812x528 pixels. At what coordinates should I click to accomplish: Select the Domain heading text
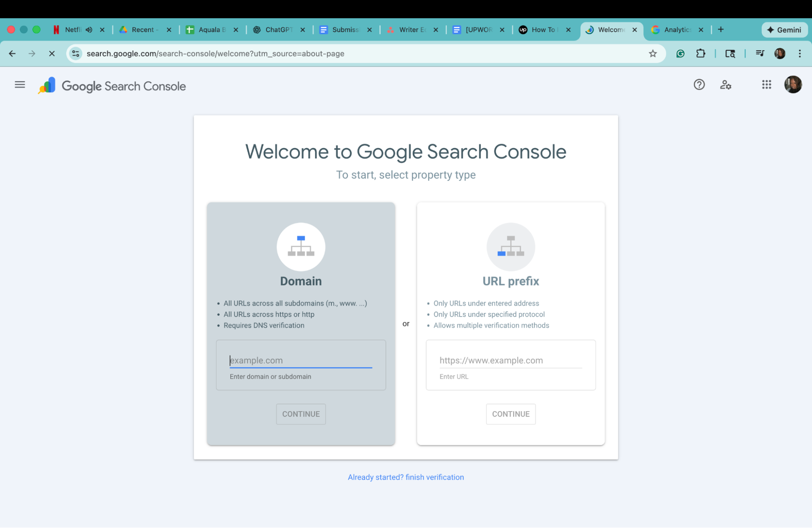click(x=301, y=281)
